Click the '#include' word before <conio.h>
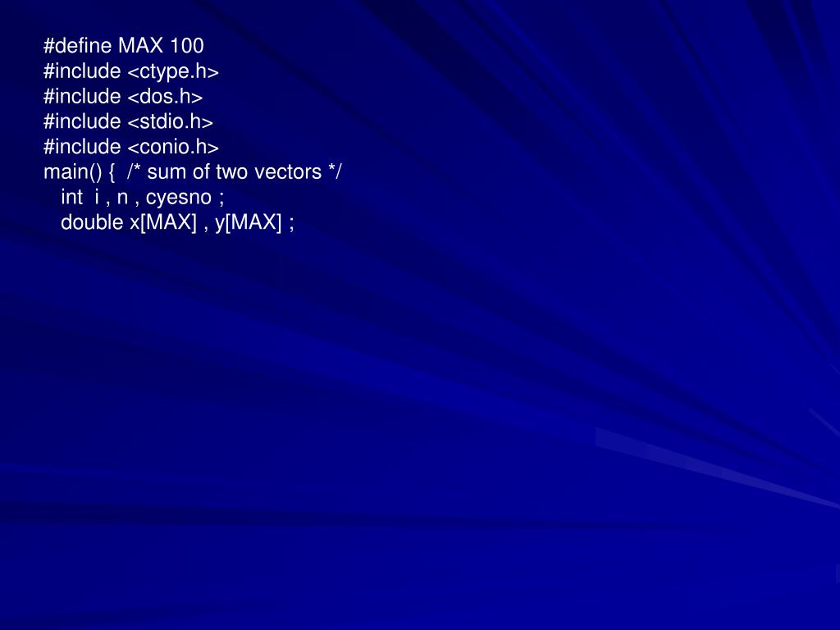This screenshot has height=630, width=840. (x=82, y=147)
